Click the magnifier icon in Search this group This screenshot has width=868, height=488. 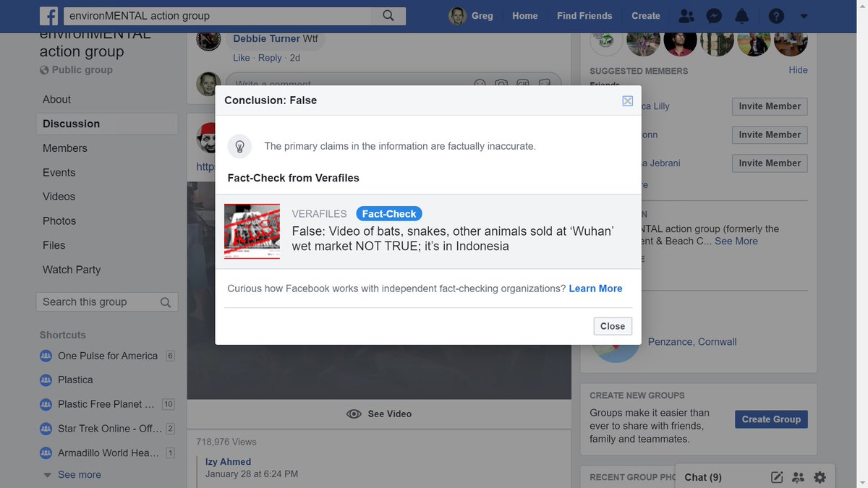point(166,302)
